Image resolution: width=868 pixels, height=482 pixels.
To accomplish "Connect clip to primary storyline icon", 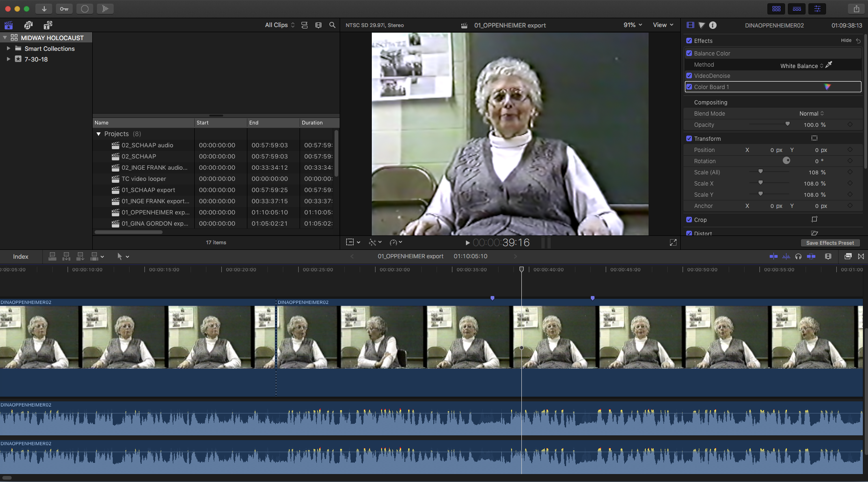I will tap(53, 256).
